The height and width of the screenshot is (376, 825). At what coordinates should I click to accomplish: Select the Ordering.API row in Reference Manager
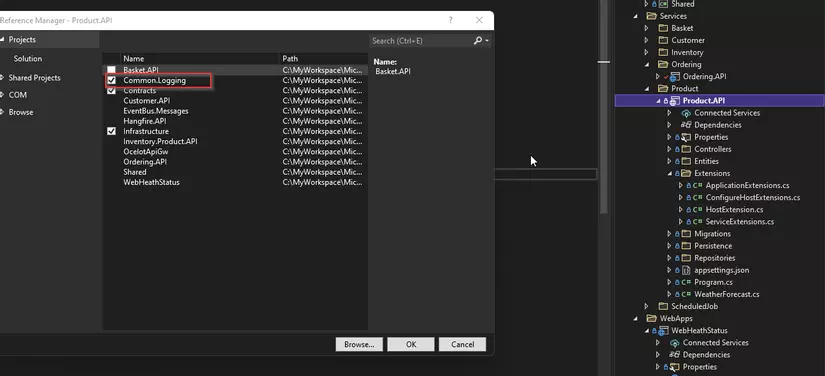(x=235, y=162)
